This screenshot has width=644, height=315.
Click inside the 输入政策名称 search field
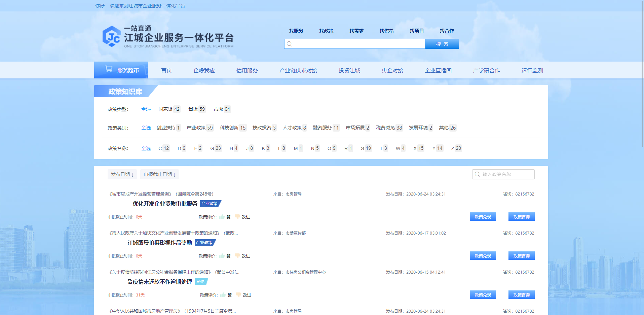pyautogui.click(x=504, y=174)
